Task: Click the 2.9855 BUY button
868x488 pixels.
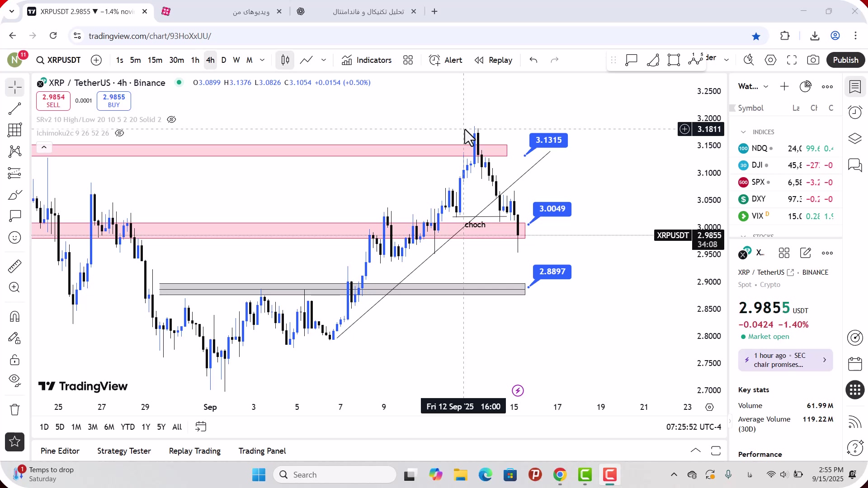Action: 114,101
